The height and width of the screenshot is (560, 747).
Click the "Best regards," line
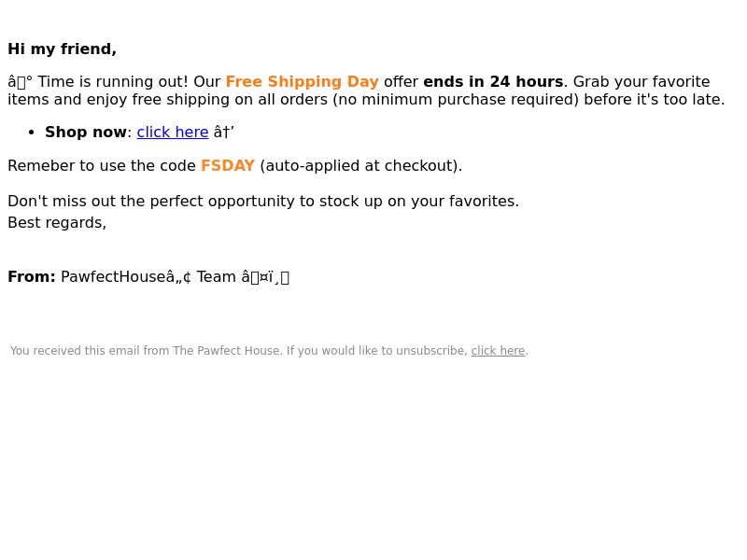tap(57, 223)
